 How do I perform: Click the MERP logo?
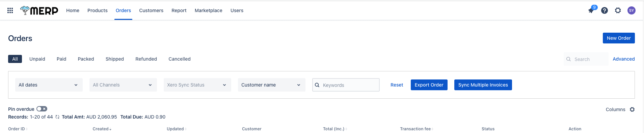(x=39, y=10)
